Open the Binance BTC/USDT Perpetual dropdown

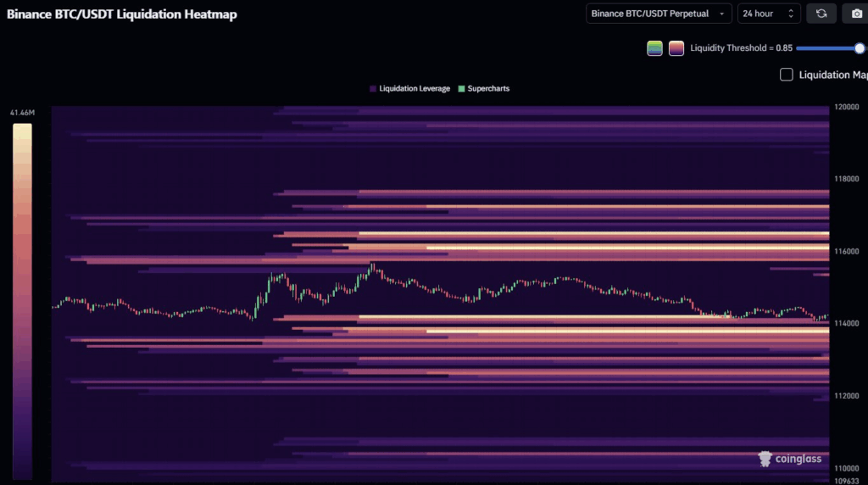tap(659, 14)
